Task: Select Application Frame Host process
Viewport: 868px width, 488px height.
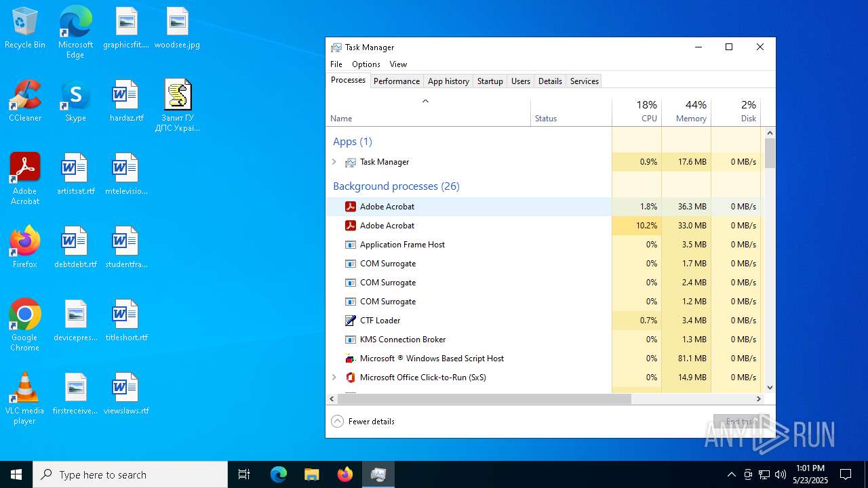Action: coord(543,245)
